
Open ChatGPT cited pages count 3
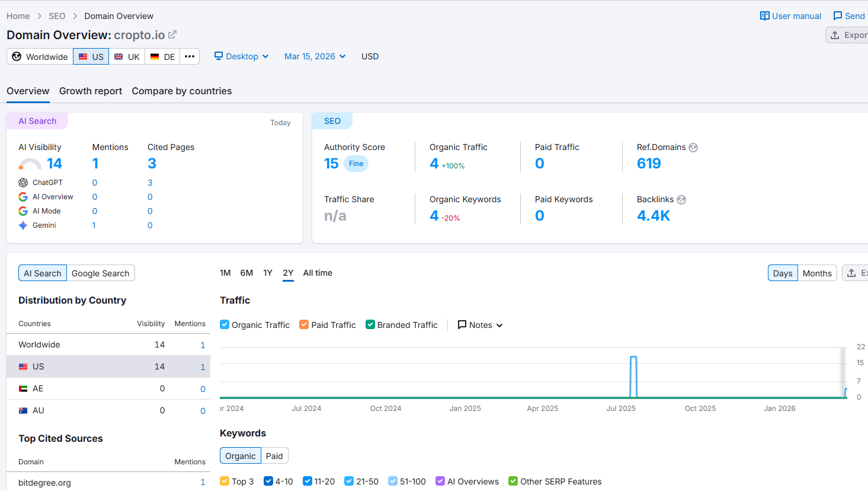tap(150, 183)
